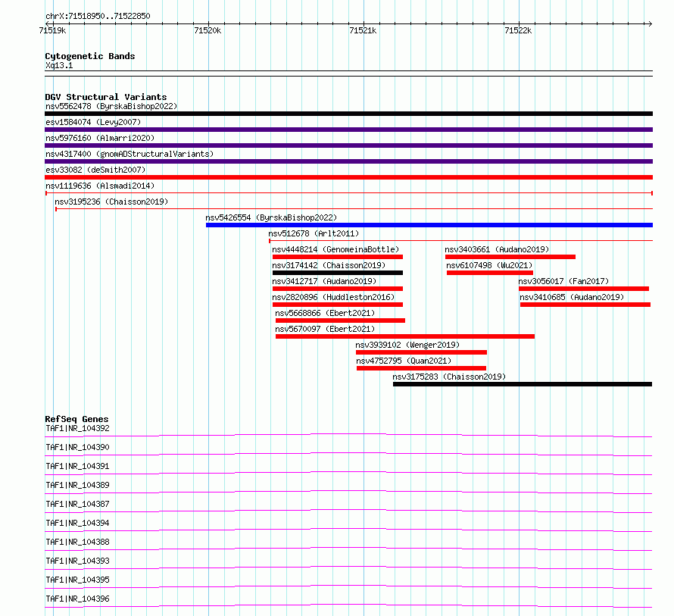Click the purple bar under esv1584074
Screen dimensions: 674x616
[348, 130]
